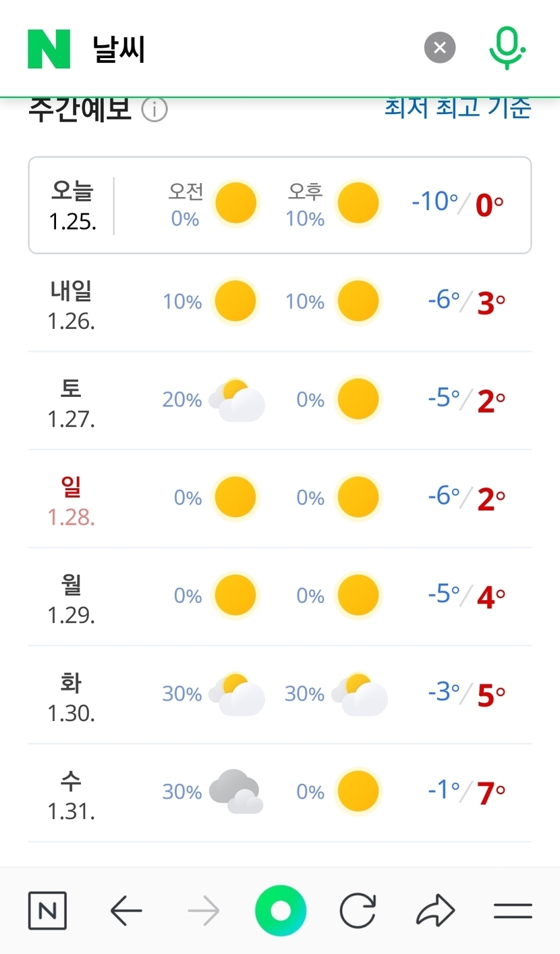Select the red Sunday 1.28. row

point(279,498)
